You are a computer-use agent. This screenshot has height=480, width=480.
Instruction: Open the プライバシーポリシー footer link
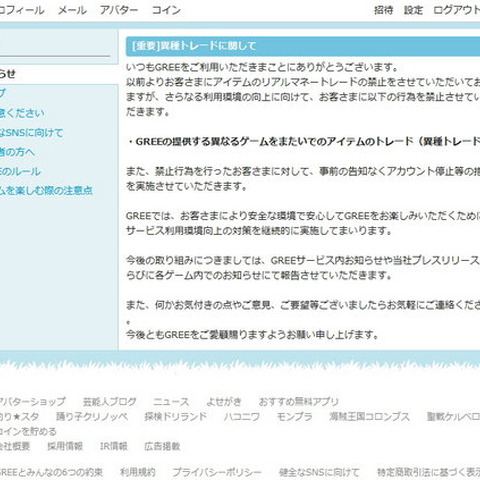[x=217, y=472]
